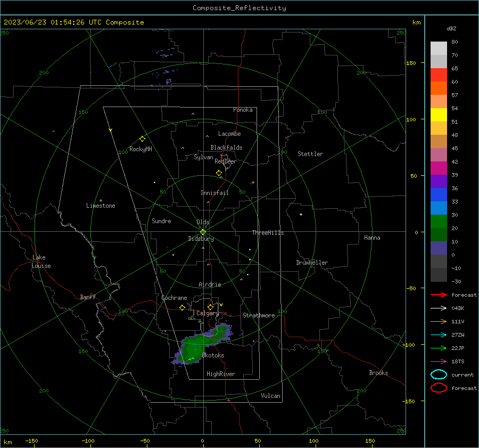Viewport: 479px width, 448px height.
Task: Click the white plus marker east of ThreeHills
Action: click(x=301, y=214)
